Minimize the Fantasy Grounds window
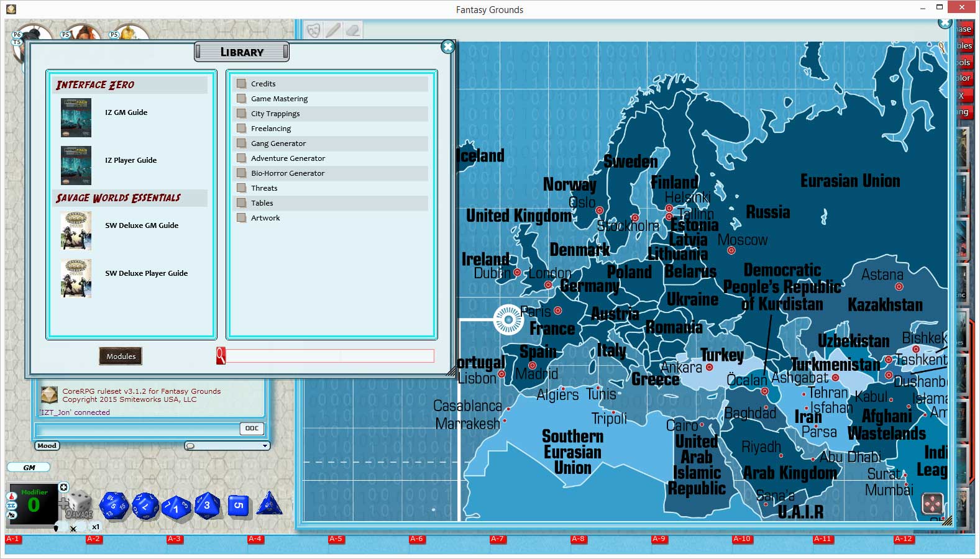 (923, 8)
